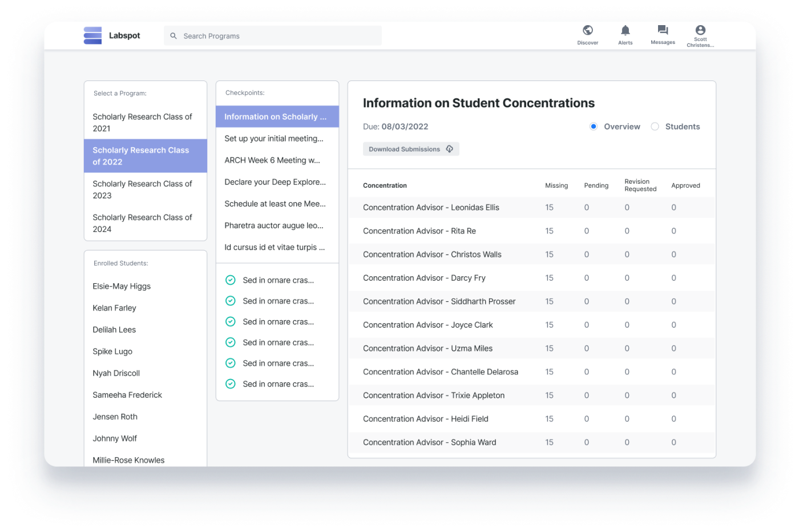Select enrolled student Johnny Wolf
The width and height of the screenshot is (799, 532).
115,438
